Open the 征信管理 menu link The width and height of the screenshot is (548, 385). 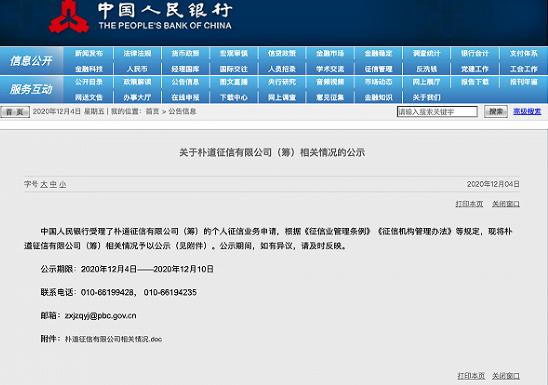(x=378, y=69)
